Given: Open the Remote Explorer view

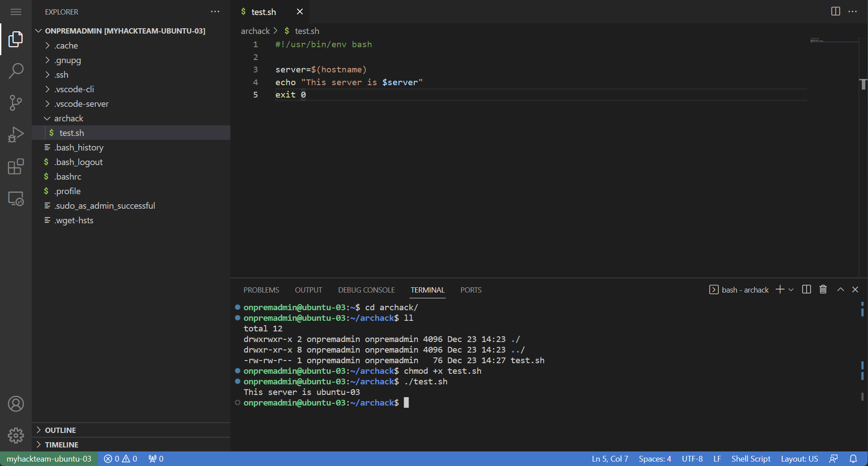Looking at the screenshot, I should pos(16,199).
